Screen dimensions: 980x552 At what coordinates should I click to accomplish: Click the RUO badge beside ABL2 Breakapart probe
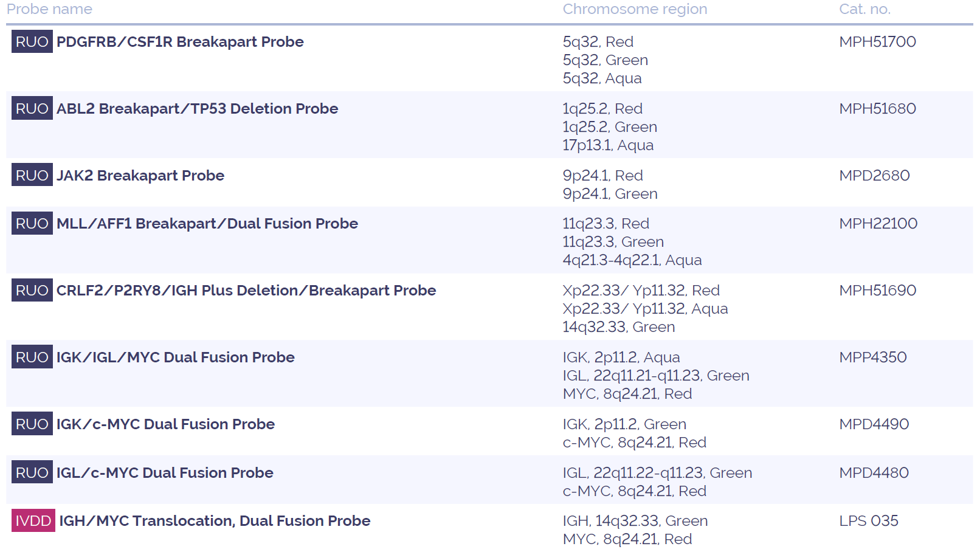pyautogui.click(x=32, y=108)
